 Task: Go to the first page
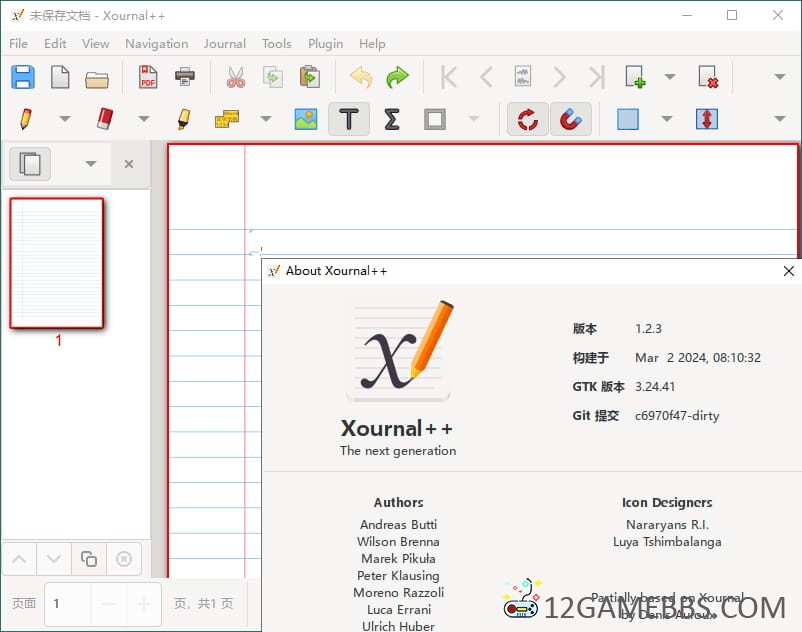click(x=449, y=77)
